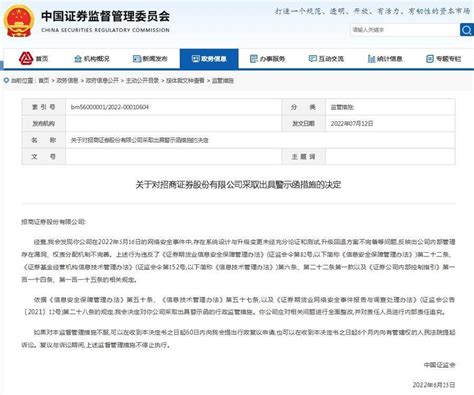The height and width of the screenshot is (395, 474).
Task: Click the 统计信息 bar chart icon
Action: pos(371,59)
